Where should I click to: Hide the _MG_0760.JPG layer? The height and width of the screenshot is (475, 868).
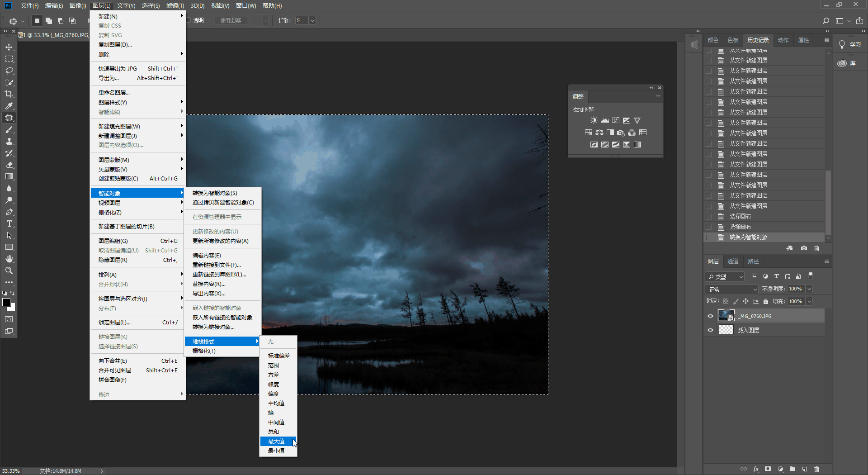pos(710,316)
